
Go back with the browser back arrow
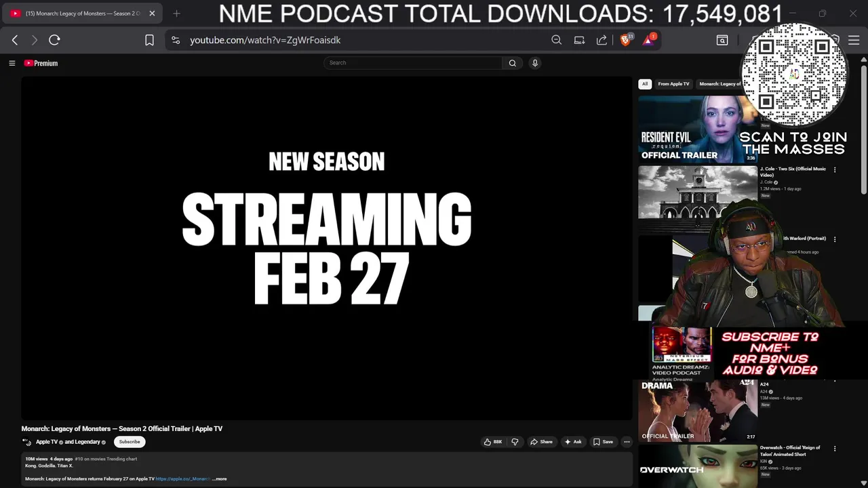(15, 40)
